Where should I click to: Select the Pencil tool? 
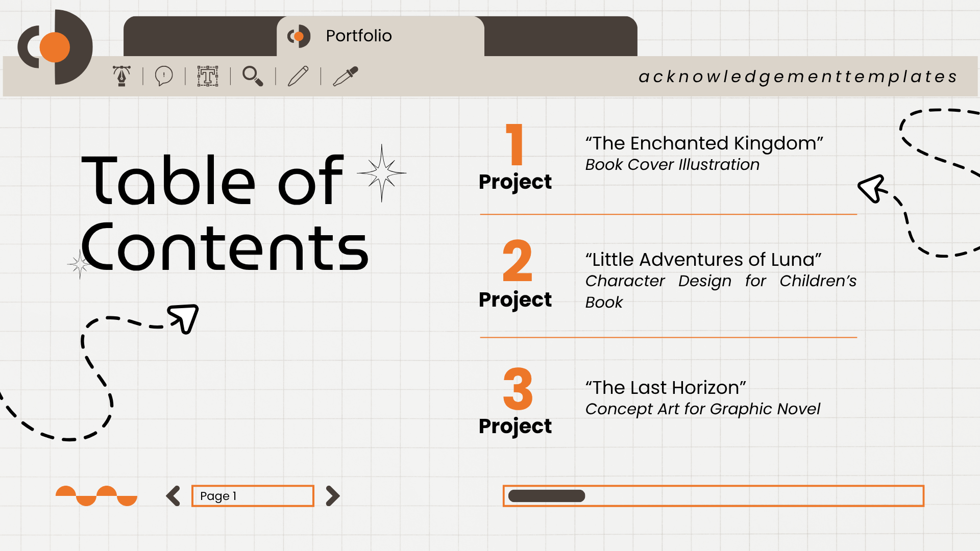tap(299, 76)
